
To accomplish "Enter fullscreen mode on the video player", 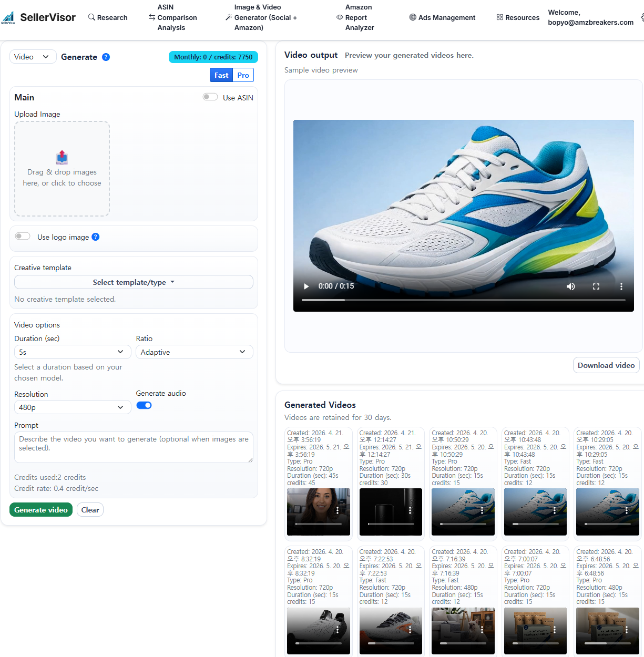I will click(x=596, y=286).
